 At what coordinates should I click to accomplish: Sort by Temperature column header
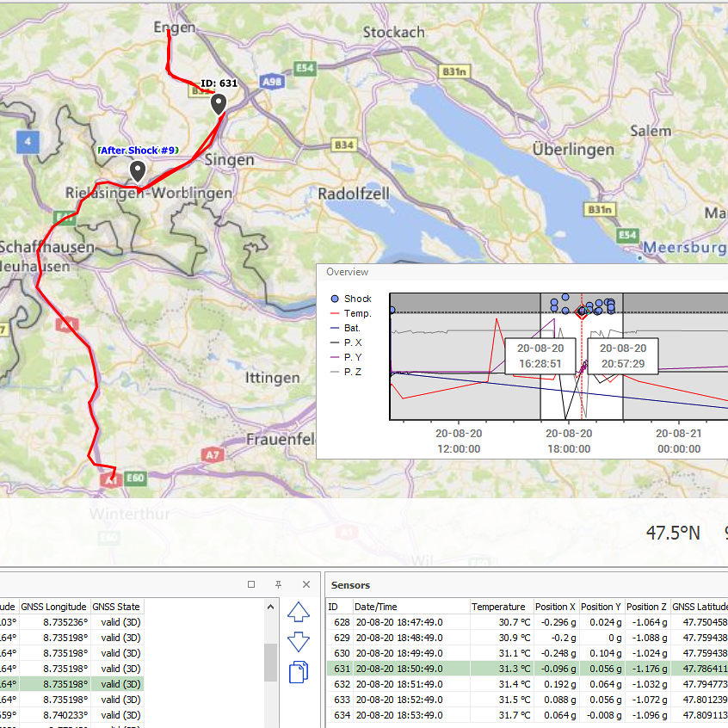coord(498,607)
